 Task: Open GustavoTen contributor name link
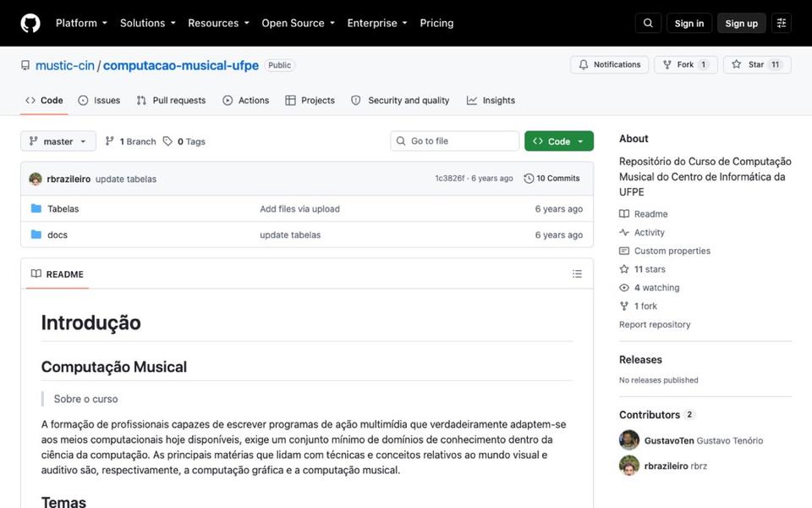(669, 440)
